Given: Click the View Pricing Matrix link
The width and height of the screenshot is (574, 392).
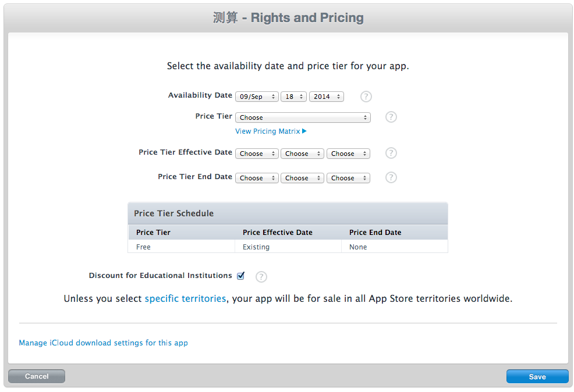Looking at the screenshot, I should [268, 131].
